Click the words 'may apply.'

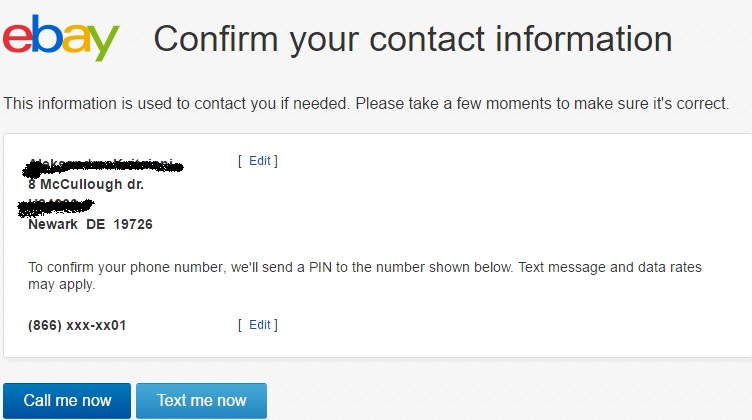pyautogui.click(x=62, y=285)
